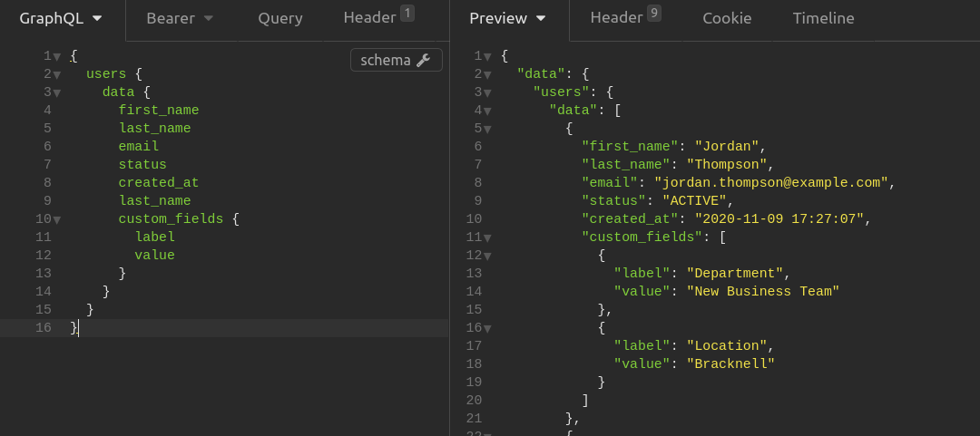Fold the Department object at response line 12

pyautogui.click(x=487, y=257)
